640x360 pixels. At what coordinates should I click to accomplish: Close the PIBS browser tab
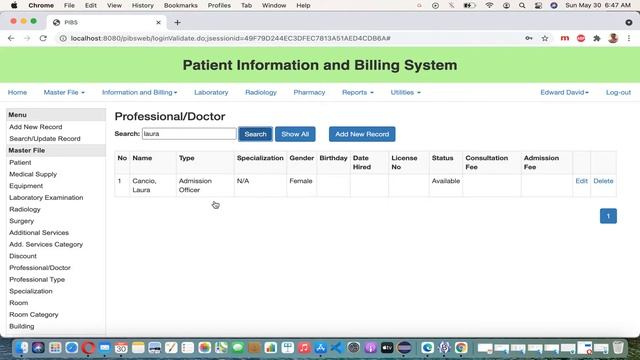tap(158, 22)
